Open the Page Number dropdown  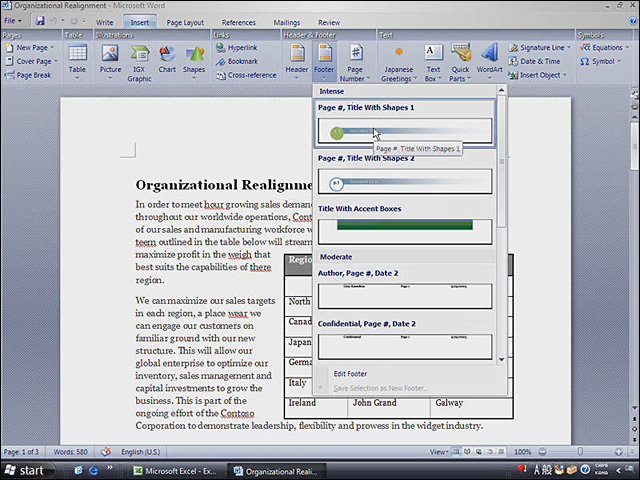355,63
